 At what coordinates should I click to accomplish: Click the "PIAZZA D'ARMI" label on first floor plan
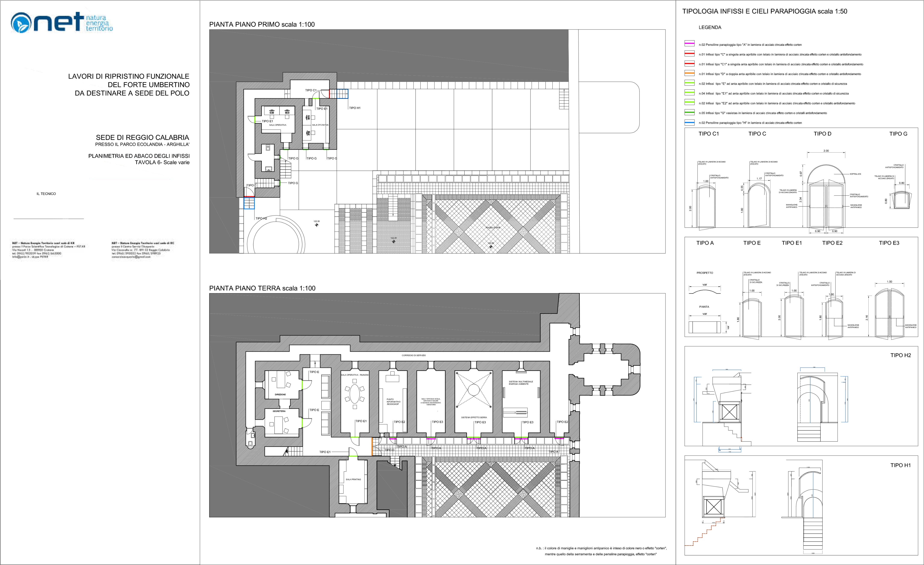point(493,227)
